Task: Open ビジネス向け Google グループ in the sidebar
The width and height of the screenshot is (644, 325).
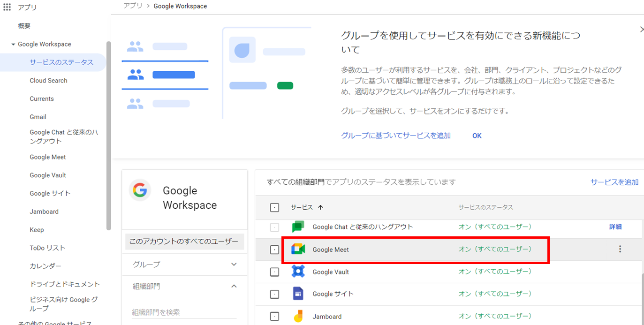Action: 64,304
